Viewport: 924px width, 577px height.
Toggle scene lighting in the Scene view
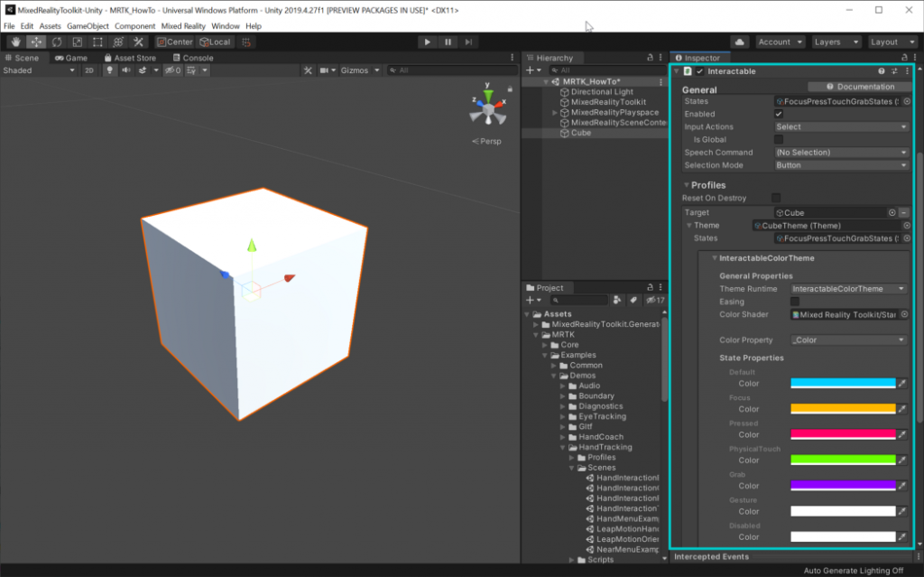click(110, 70)
